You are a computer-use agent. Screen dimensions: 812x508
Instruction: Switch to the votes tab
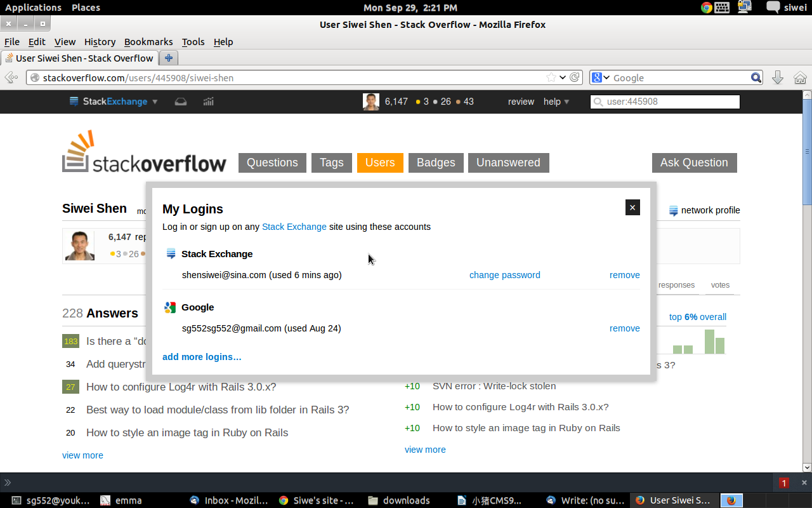720,285
